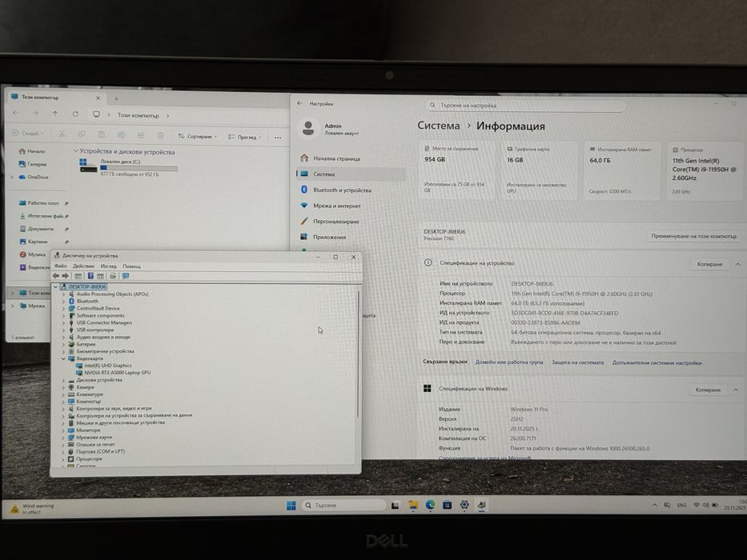
Task: Open Галерия in File Explorer sidebar
Action: pos(37,164)
